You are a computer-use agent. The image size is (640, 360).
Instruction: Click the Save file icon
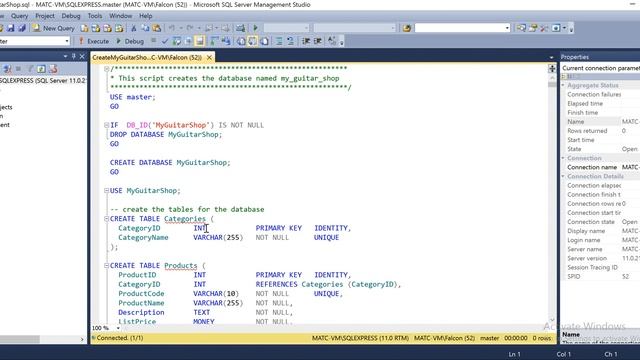pyautogui.click(x=11, y=28)
